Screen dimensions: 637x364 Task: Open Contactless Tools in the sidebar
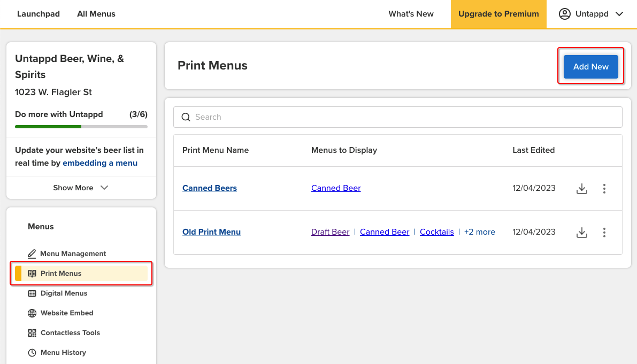(x=70, y=332)
